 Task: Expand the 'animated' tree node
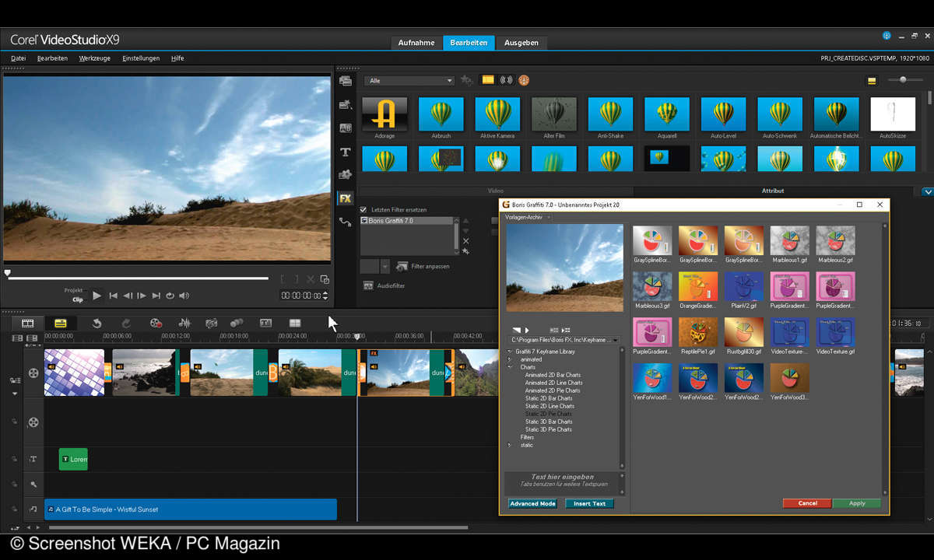pyautogui.click(x=511, y=359)
